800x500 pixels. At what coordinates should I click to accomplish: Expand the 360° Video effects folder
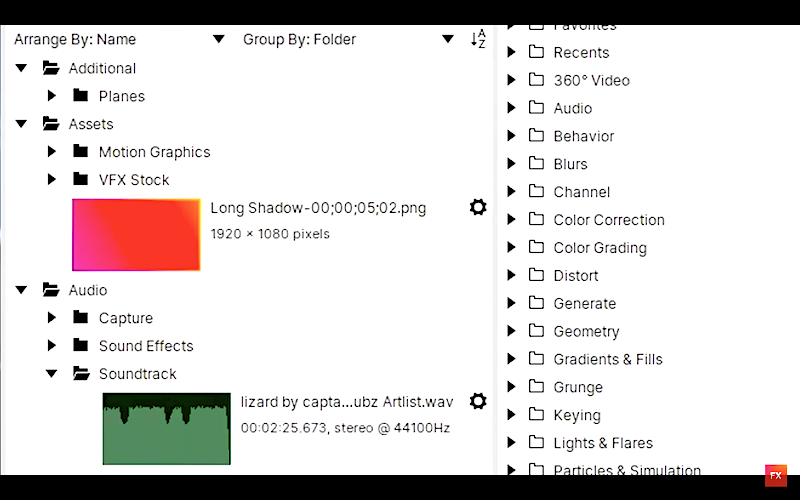tap(512, 80)
